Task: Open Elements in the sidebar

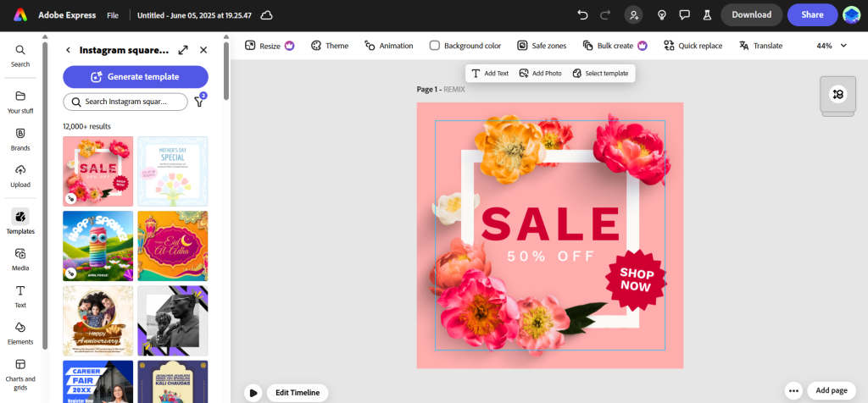Action: [x=20, y=333]
